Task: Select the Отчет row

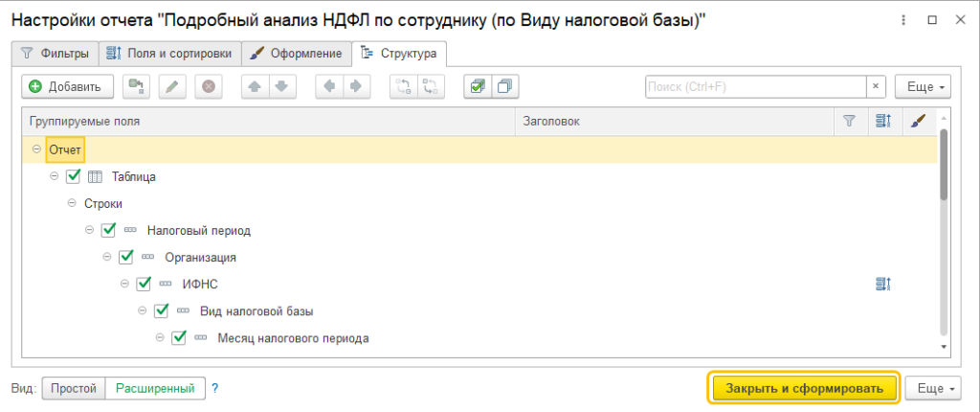Action: pyautogui.click(x=479, y=149)
